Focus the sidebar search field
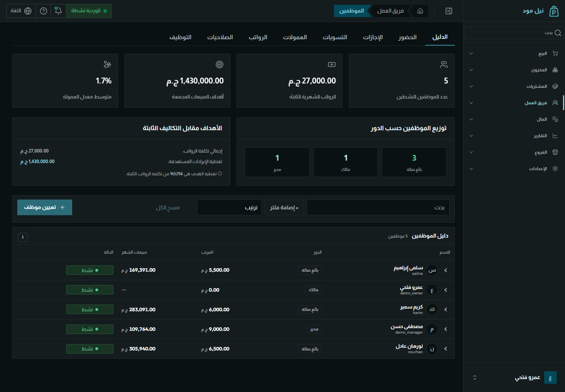This screenshot has height=392, width=565. tap(514, 33)
